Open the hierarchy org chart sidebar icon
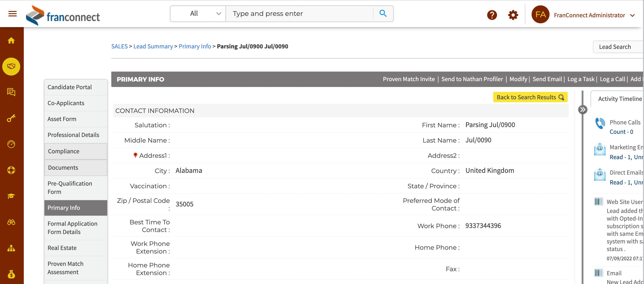This screenshot has height=284, width=644. [x=11, y=248]
